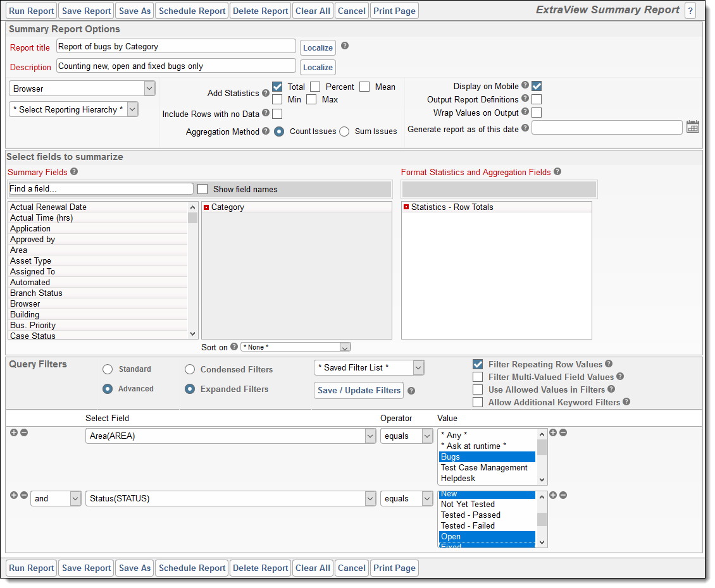715x588 pixels.
Task: Click minus icon right of the Status value list
Action: [563, 495]
